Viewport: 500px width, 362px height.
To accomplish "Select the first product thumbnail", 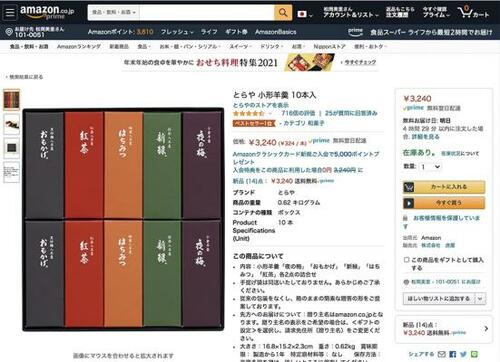I will tap(12, 100).
